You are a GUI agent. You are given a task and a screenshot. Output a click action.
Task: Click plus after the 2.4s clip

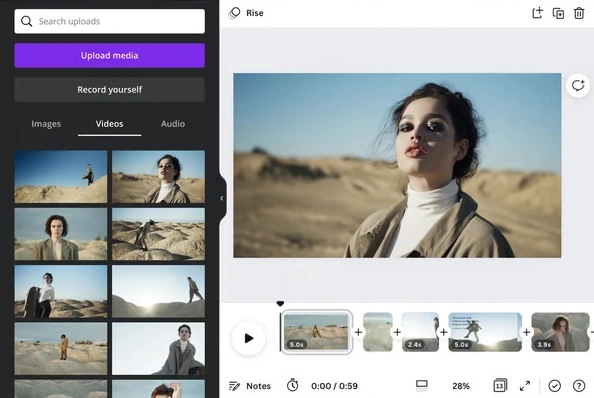coord(444,332)
